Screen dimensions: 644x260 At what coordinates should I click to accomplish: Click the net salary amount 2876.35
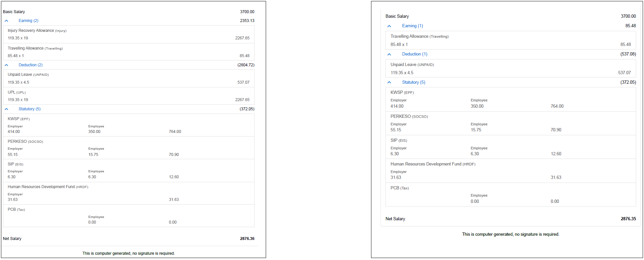[628, 219]
